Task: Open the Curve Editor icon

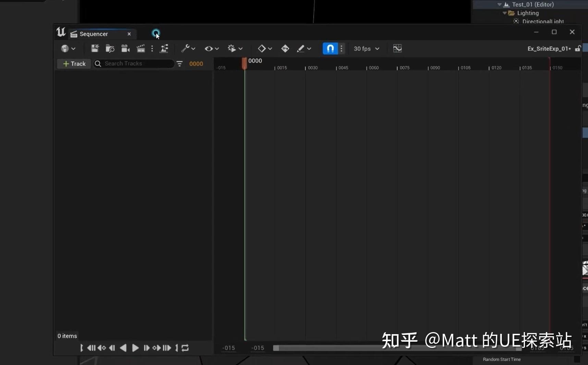Action: pyautogui.click(x=397, y=49)
